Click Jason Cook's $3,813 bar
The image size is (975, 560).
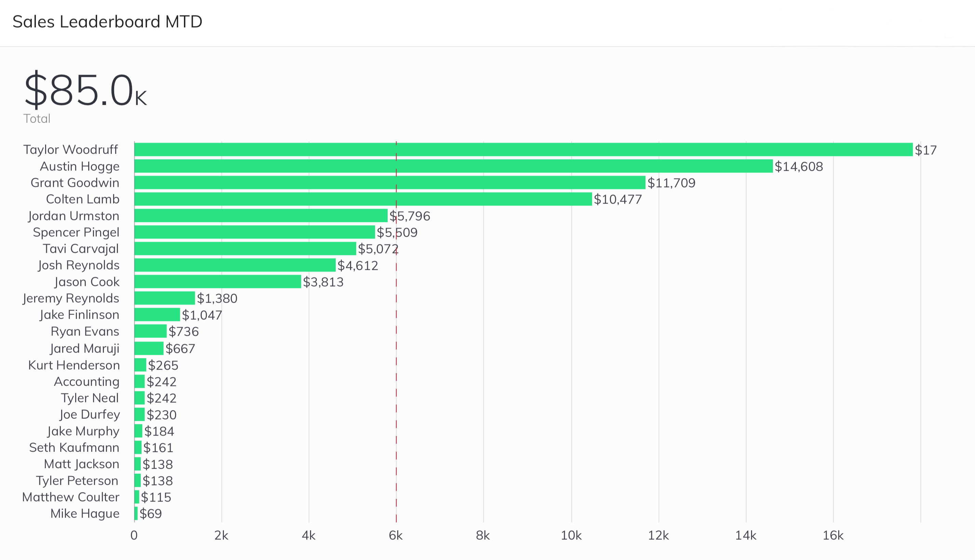point(217,282)
